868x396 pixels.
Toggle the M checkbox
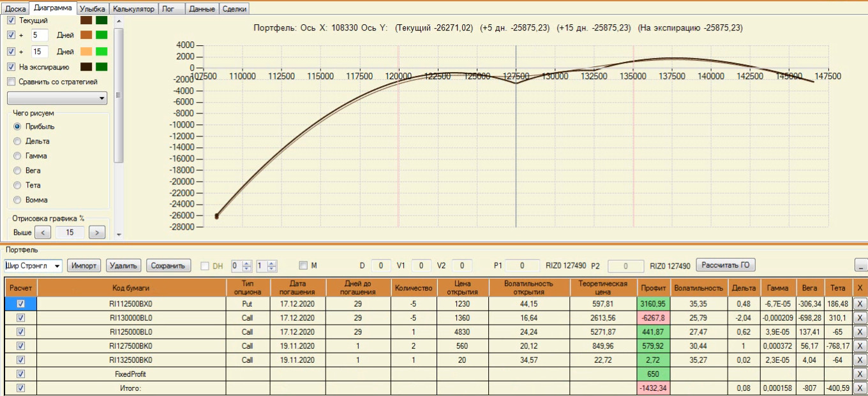(x=303, y=265)
